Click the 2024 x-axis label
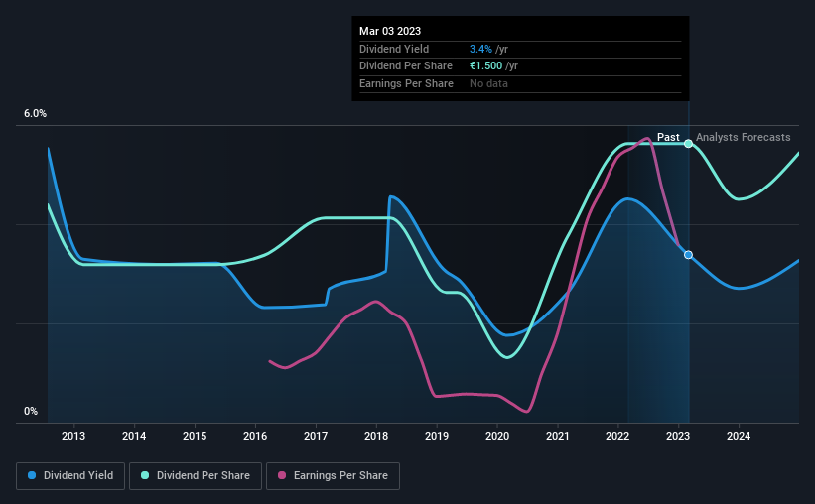 [739, 436]
